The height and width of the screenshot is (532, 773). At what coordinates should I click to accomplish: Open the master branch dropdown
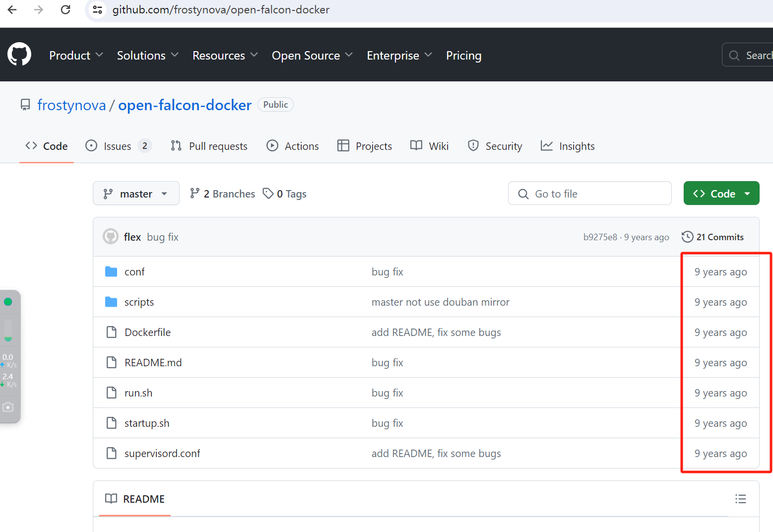coord(136,194)
